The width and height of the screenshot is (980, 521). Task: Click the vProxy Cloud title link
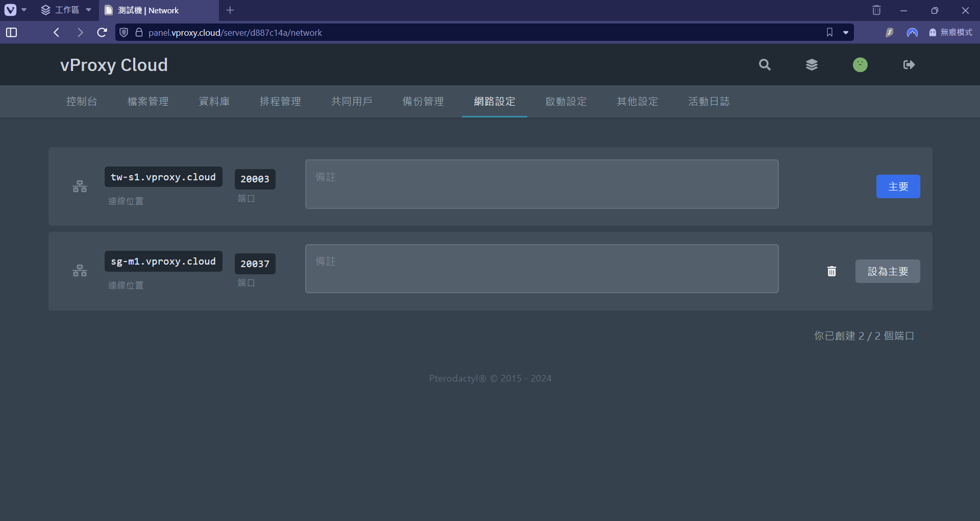coord(114,65)
